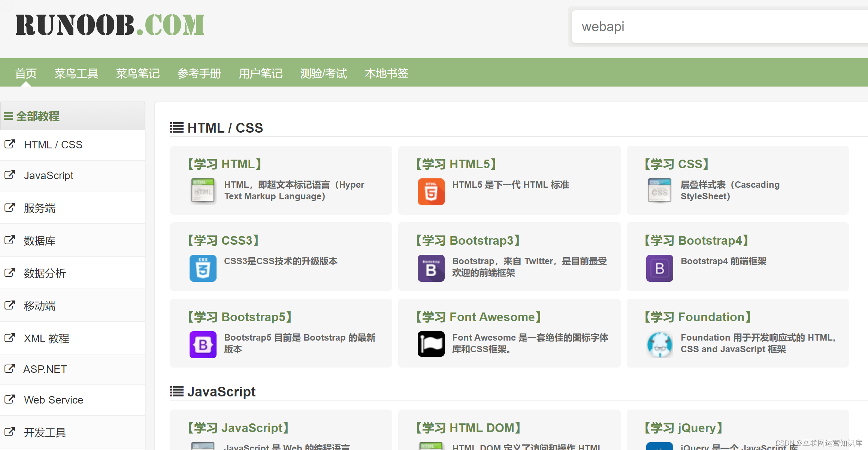Click the list icon beside HTML / CSS heading
Viewport: 868px width, 450px height.
[x=176, y=128]
